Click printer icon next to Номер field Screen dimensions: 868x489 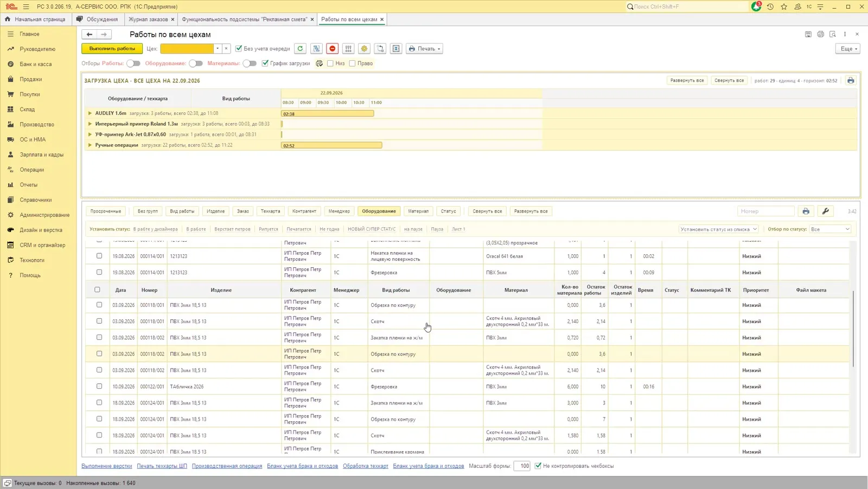click(806, 211)
